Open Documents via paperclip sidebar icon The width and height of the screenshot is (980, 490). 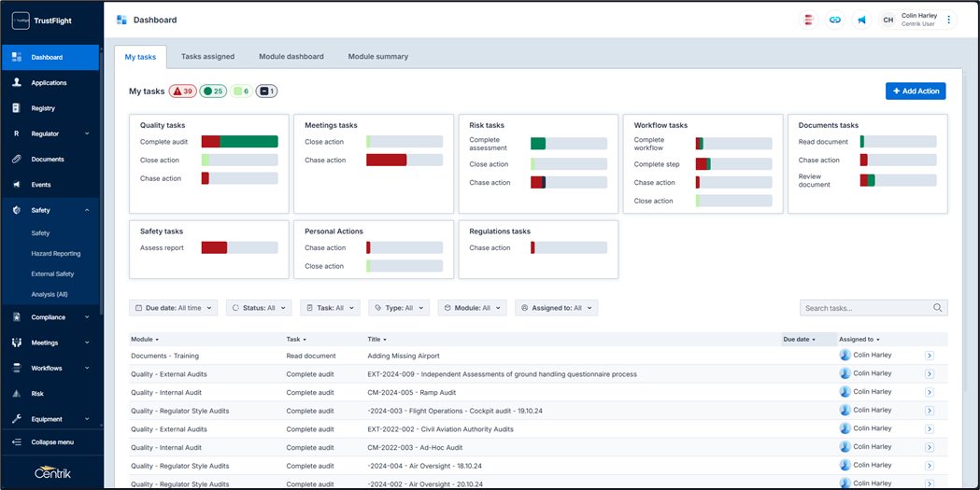tap(17, 160)
